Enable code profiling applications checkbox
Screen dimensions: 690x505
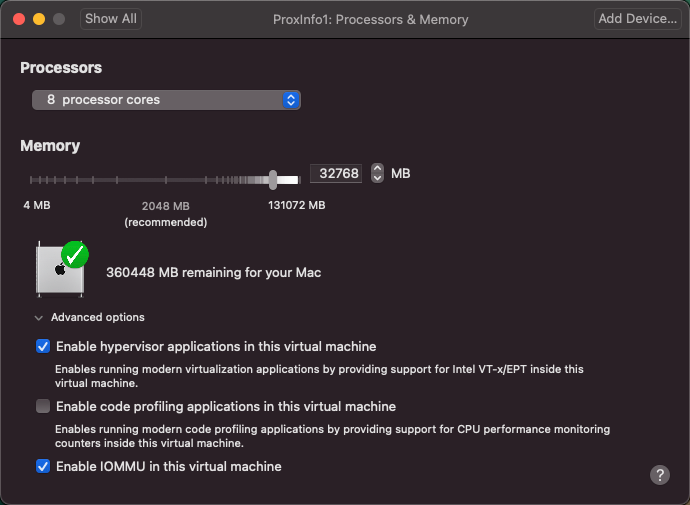(x=43, y=406)
